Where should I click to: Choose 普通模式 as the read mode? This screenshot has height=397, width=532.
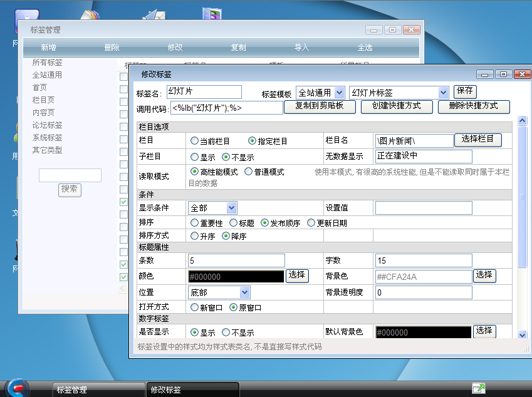249,172
